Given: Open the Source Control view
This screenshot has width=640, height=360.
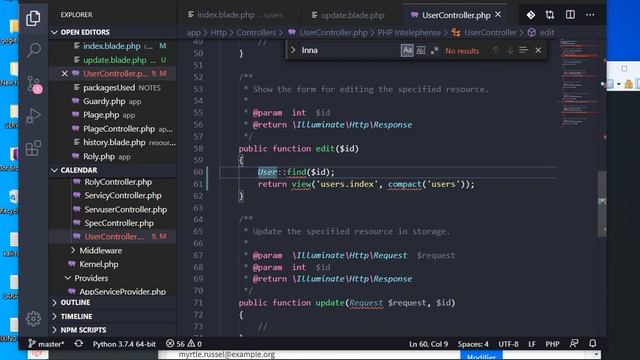Looking at the screenshot, I should click(33, 84).
